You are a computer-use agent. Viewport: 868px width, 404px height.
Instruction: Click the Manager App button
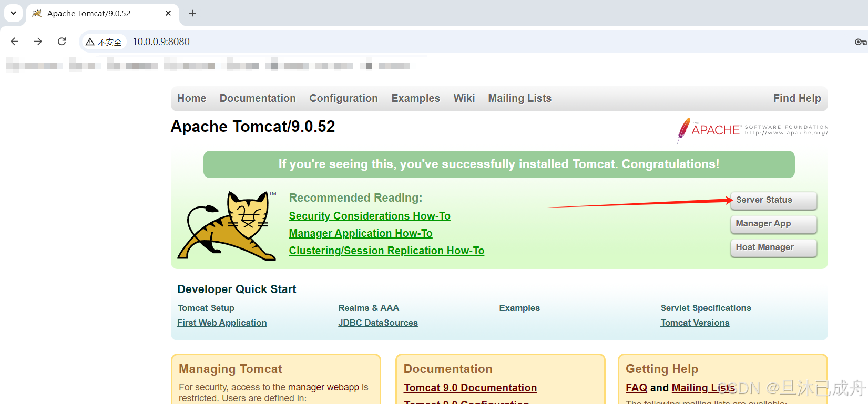tap(774, 224)
